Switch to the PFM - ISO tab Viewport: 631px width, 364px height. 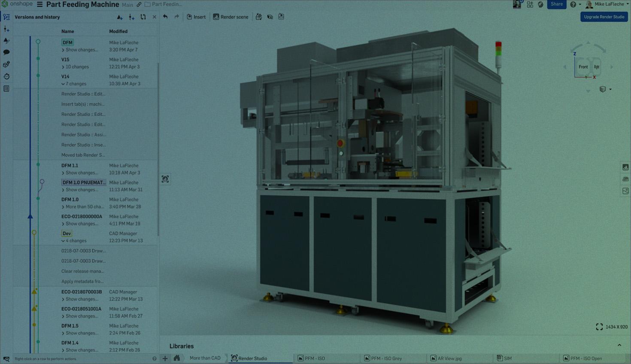coord(315,358)
